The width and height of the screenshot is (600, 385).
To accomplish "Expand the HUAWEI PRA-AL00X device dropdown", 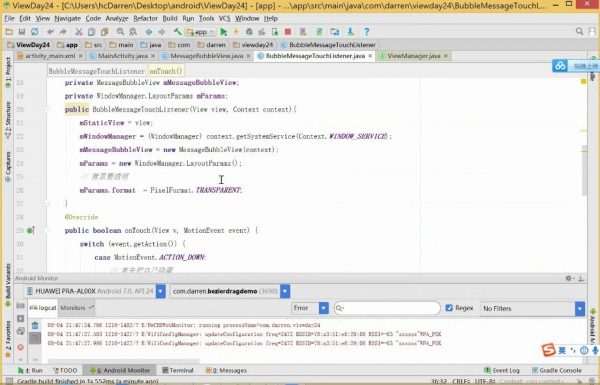I will click(x=161, y=291).
